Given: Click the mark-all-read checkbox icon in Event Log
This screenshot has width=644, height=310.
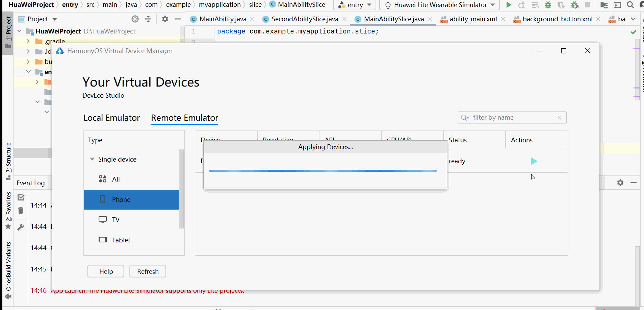Looking at the screenshot, I should (21, 197).
